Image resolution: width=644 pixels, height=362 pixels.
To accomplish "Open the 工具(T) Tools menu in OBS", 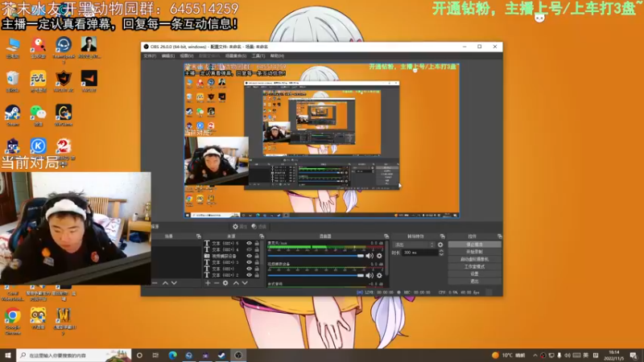I will [x=258, y=56].
